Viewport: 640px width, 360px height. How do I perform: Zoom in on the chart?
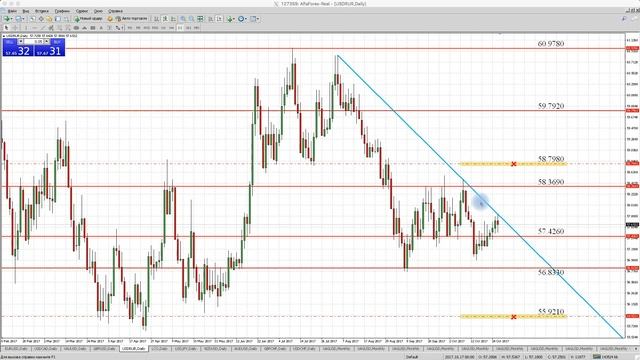pyautogui.click(x=183, y=19)
